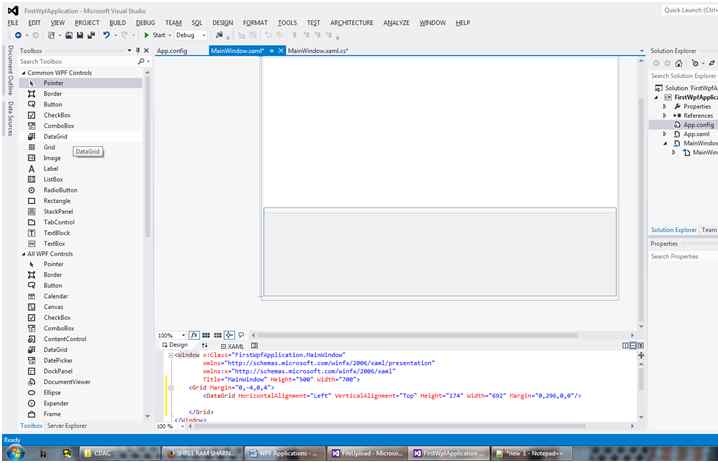Image resolution: width=718 pixels, height=463 pixels.
Task: Choose the StackPanel control in Toolbox
Action: coord(57,211)
